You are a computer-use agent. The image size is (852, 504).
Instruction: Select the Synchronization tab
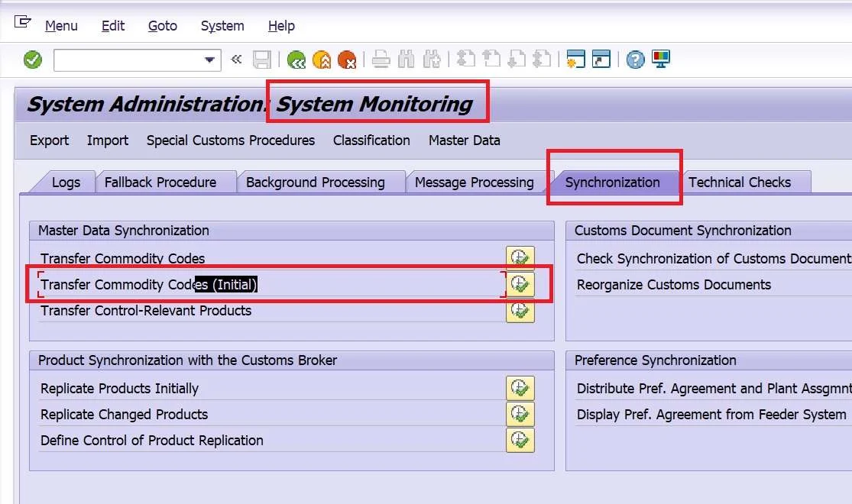[x=612, y=182]
